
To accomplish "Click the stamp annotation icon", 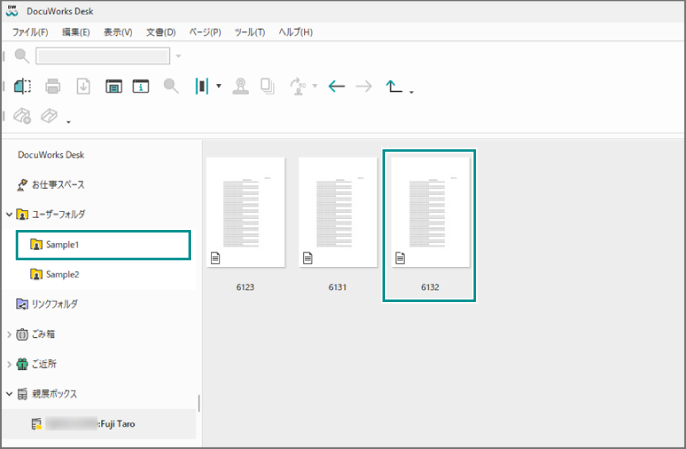I will 240,87.
